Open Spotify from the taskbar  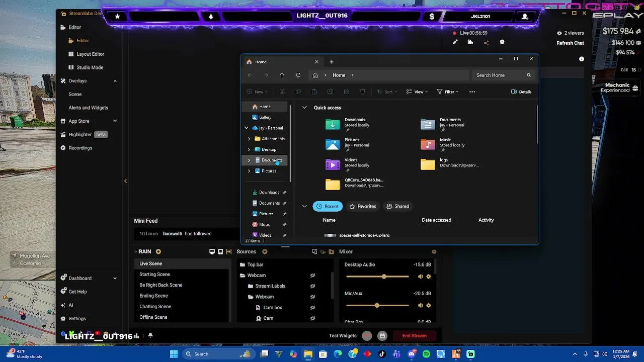tap(426, 354)
